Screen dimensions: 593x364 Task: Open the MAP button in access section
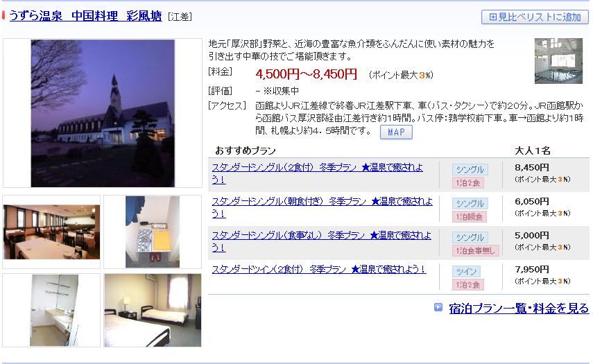(x=396, y=132)
